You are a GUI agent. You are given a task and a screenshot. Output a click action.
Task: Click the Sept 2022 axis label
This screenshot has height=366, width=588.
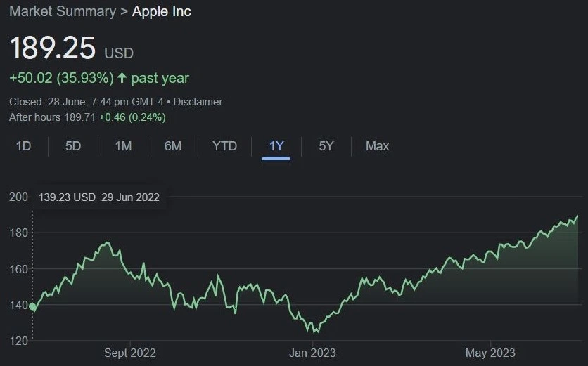click(129, 353)
